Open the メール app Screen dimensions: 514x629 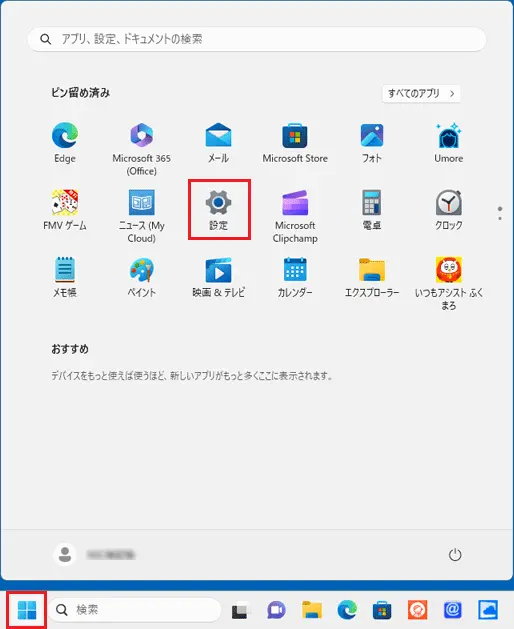pos(218,143)
